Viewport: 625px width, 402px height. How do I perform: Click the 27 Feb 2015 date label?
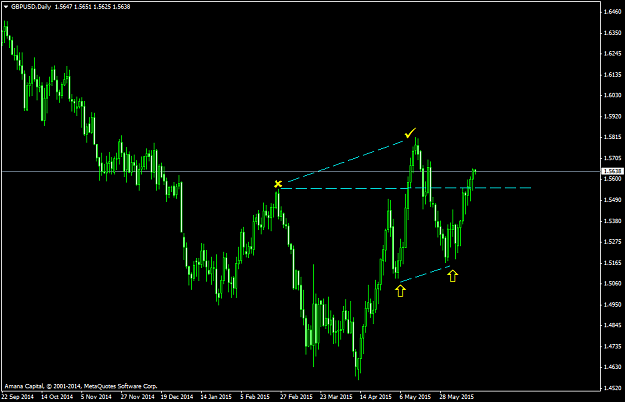click(x=296, y=397)
